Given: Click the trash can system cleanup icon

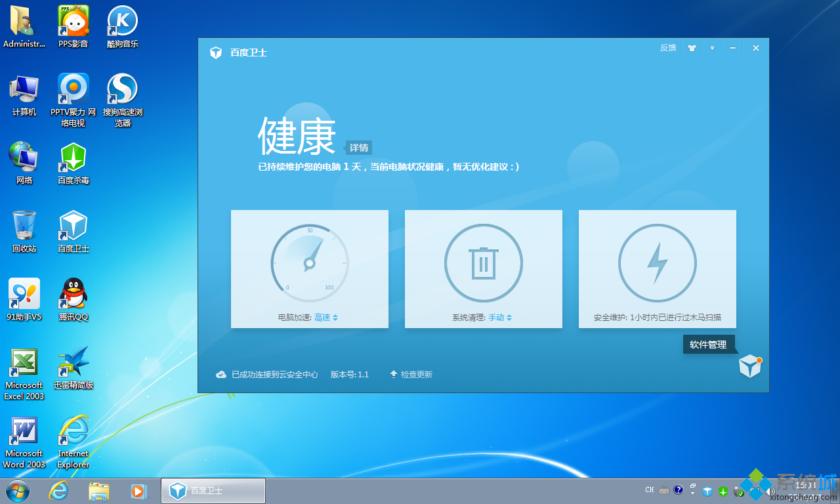Looking at the screenshot, I should pos(484,262).
